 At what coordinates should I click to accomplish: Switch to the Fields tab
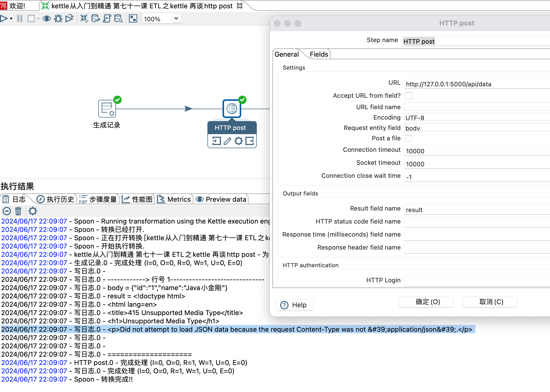point(319,54)
